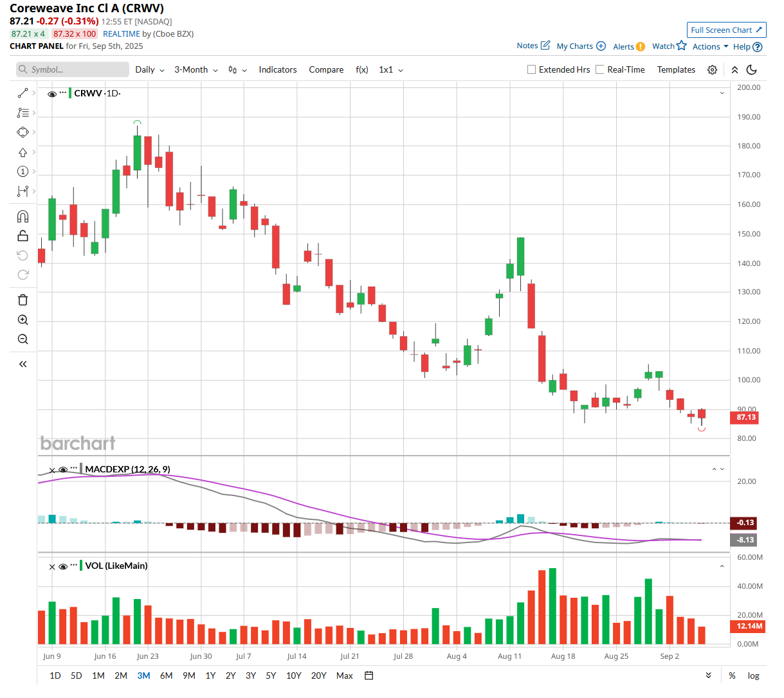This screenshot has height=698, width=784.
Task: Collapse the main price pane chevron
Action: [722, 93]
